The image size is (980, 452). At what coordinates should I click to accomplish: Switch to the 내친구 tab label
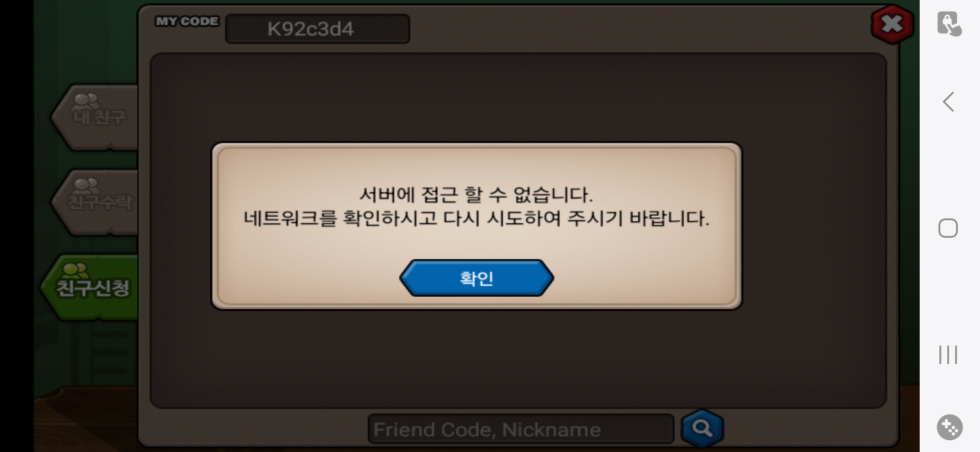[x=99, y=117]
